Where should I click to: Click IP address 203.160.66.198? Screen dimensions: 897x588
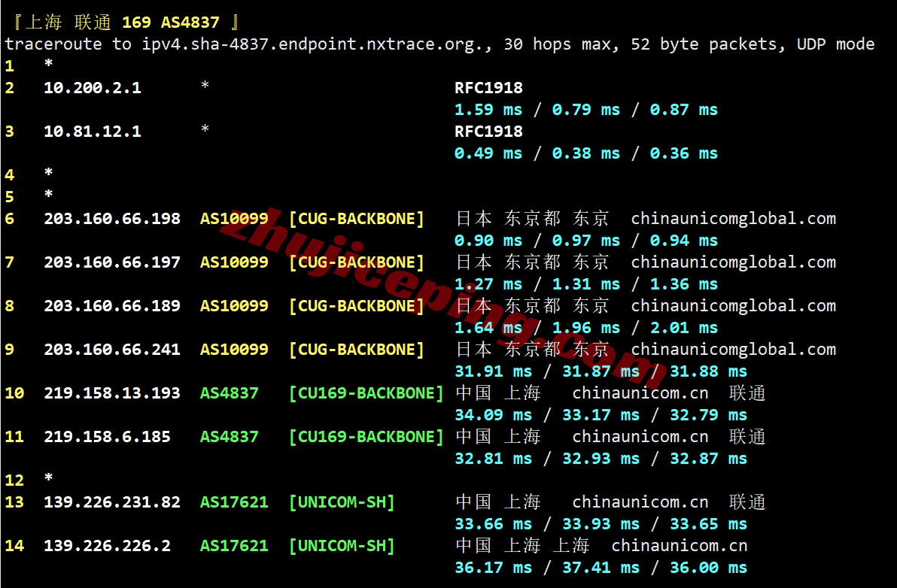pyautogui.click(x=112, y=219)
